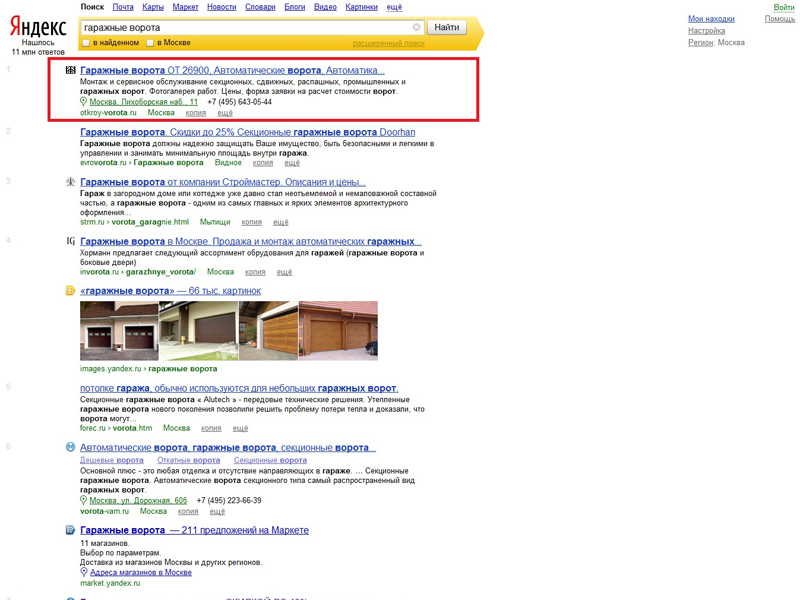Open 'Дешевые ворота' sitelink
This screenshot has width=800, height=600.
pyautogui.click(x=112, y=460)
